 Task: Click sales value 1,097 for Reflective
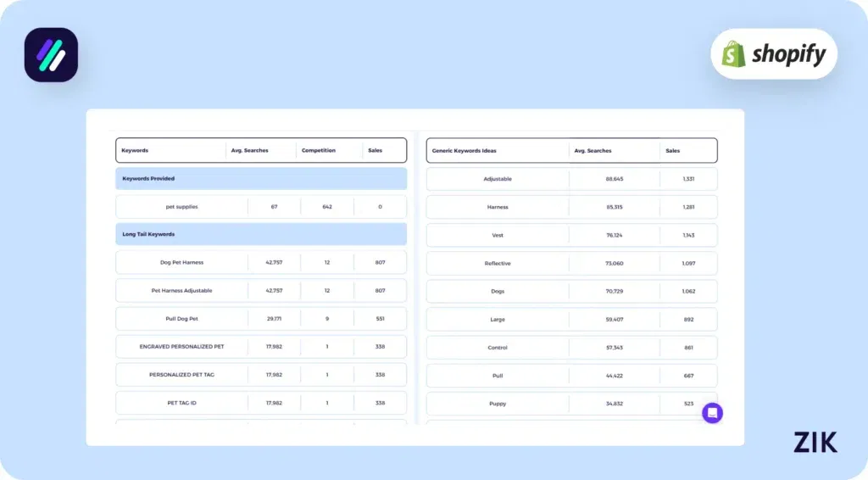tap(688, 264)
